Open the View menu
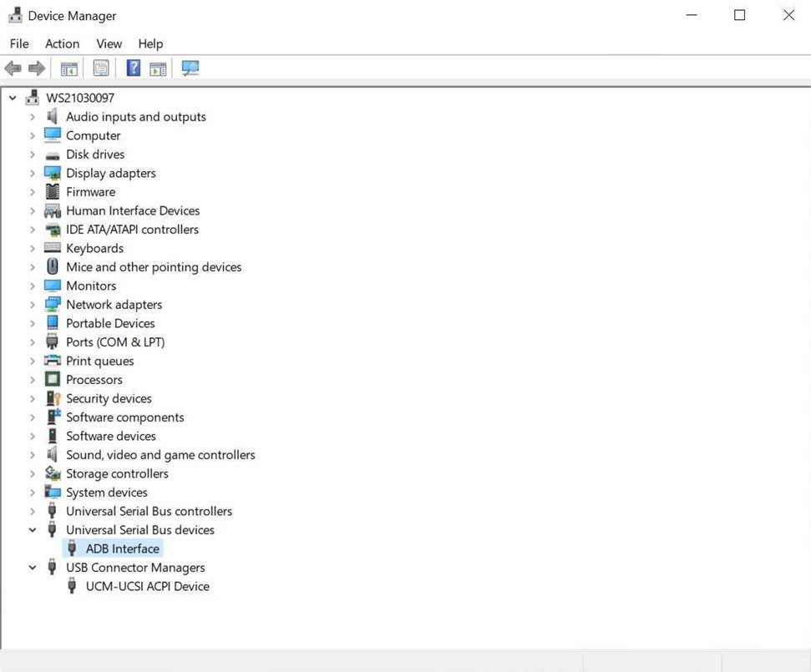 point(109,43)
